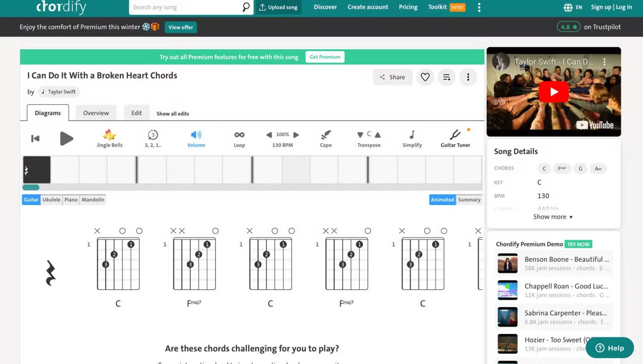Expand Show more song details
This screenshot has width=643, height=364.
pos(553,217)
